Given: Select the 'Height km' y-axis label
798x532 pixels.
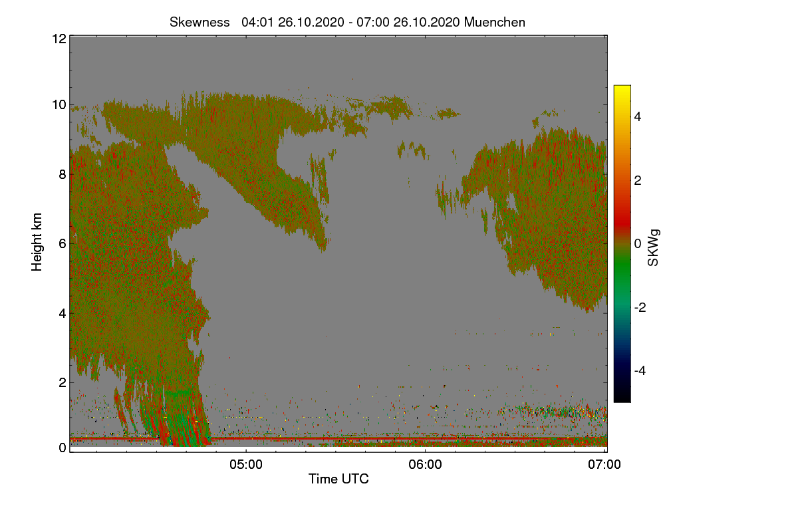Looking at the screenshot, I should point(37,242).
